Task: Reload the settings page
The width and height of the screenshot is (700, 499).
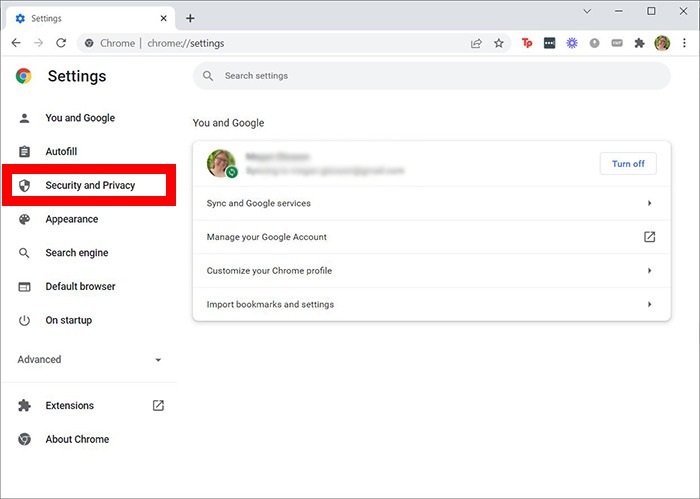Action: (61, 43)
